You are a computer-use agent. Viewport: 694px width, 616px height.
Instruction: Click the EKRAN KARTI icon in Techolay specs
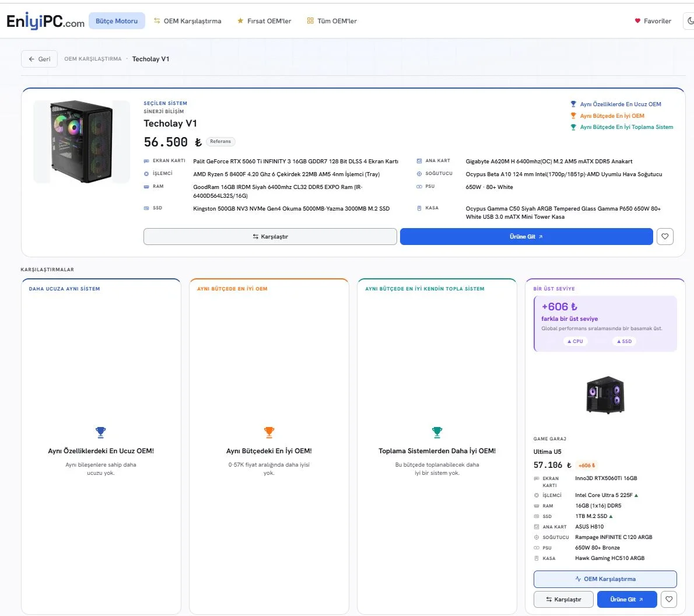pyautogui.click(x=146, y=161)
